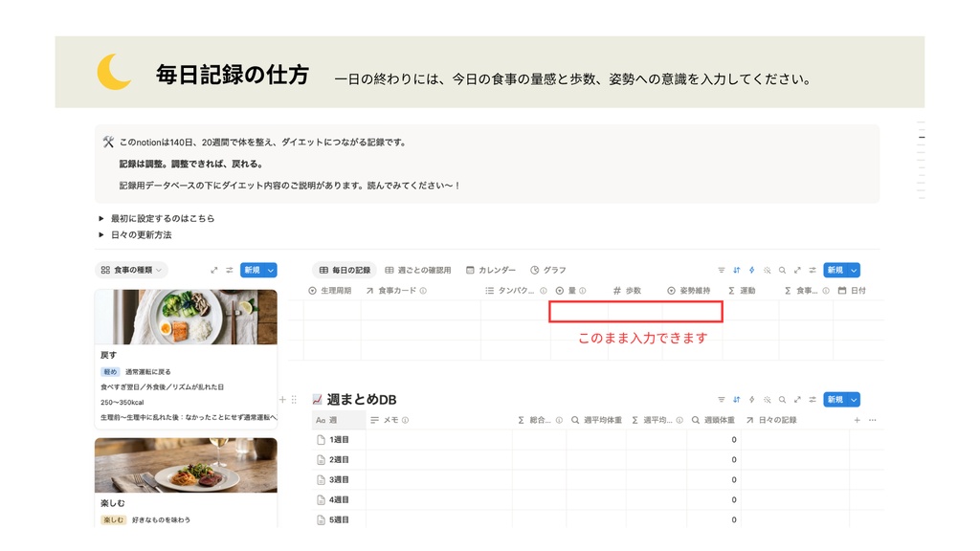
Task: Click the plus icon left of 週まとめDB block
Action: coord(282,399)
